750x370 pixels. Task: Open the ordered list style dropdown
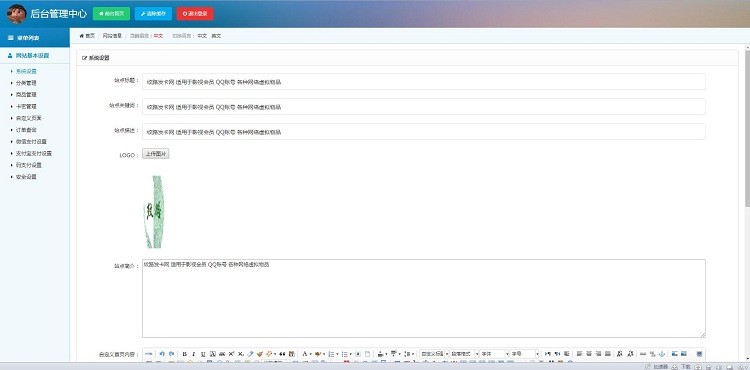[x=337, y=354]
